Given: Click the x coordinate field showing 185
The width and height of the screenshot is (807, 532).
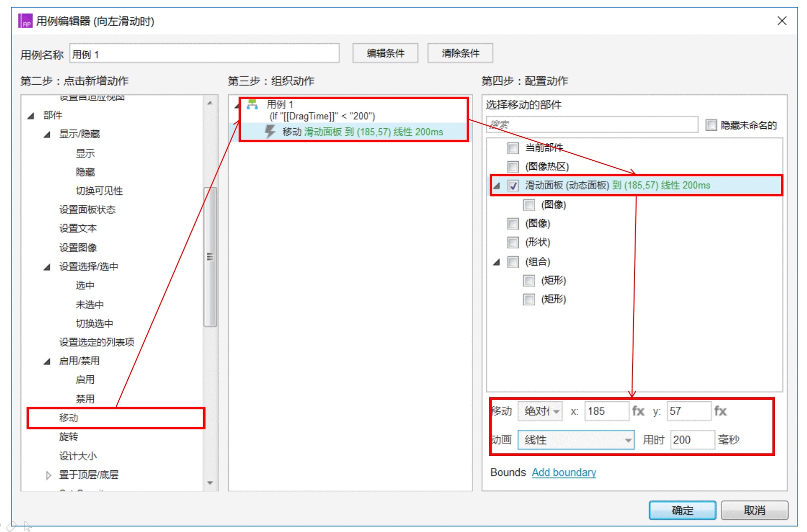Looking at the screenshot, I should point(607,411).
